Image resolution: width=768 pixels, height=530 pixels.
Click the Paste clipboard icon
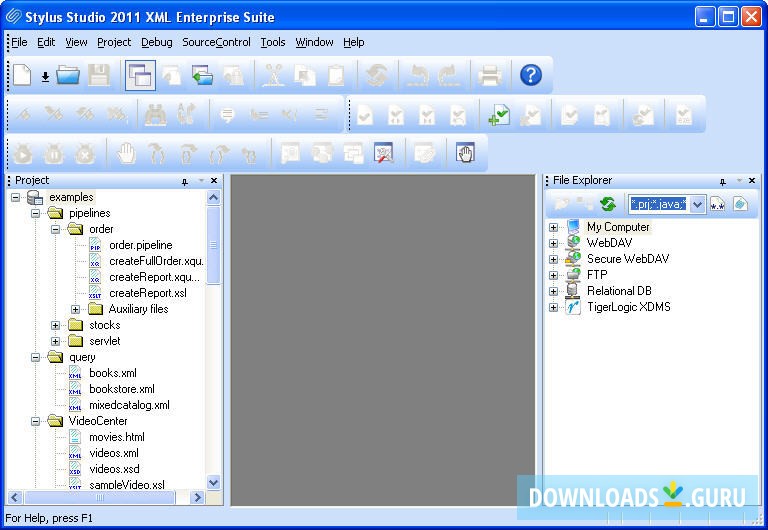click(336, 75)
